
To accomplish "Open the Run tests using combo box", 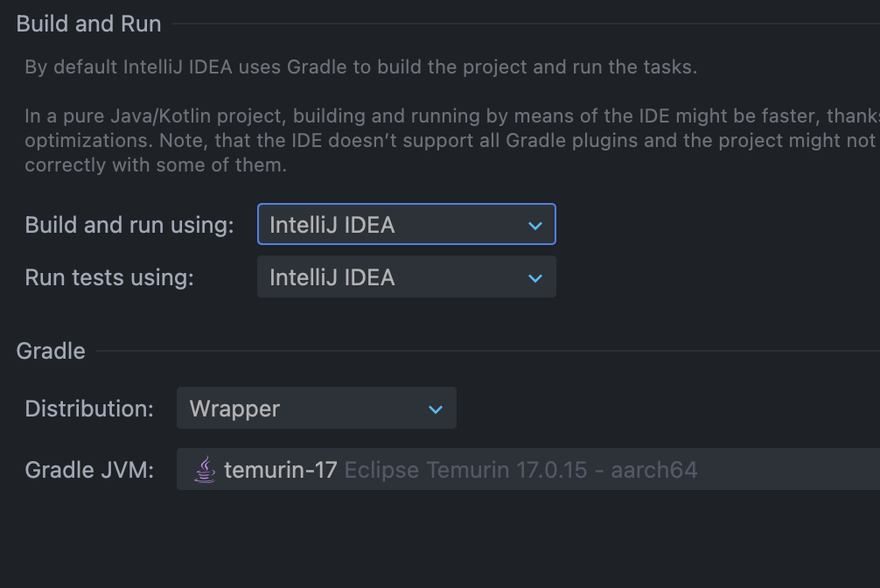I will pyautogui.click(x=406, y=277).
